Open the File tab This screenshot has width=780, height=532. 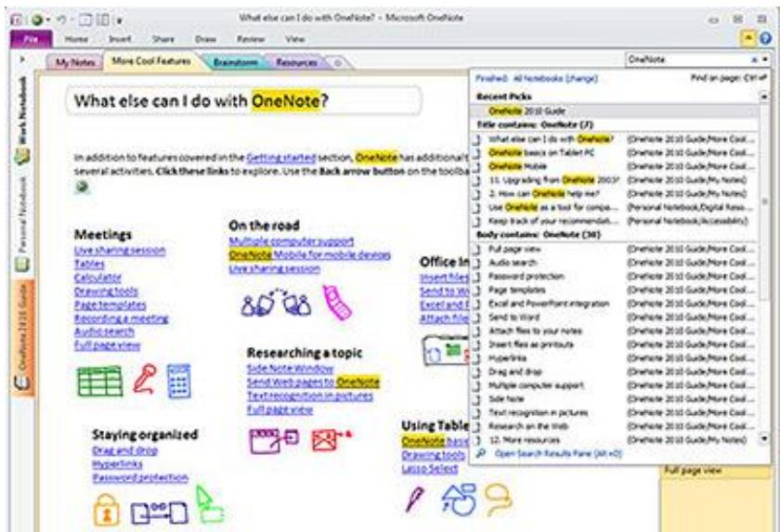(31, 39)
